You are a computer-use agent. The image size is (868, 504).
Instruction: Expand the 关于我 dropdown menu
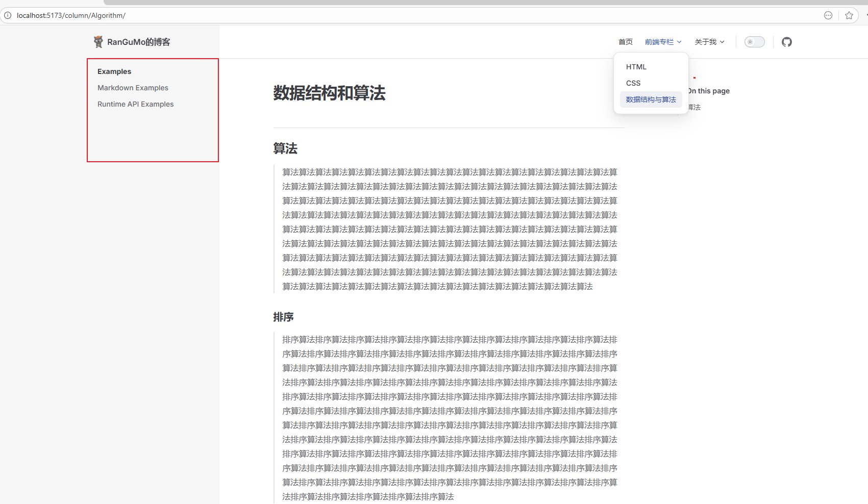(709, 42)
